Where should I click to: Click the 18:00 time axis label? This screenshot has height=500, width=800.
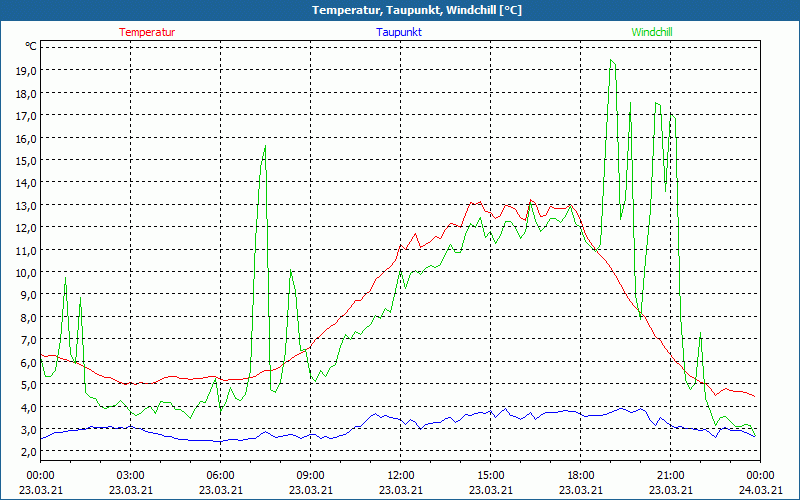[580, 474]
